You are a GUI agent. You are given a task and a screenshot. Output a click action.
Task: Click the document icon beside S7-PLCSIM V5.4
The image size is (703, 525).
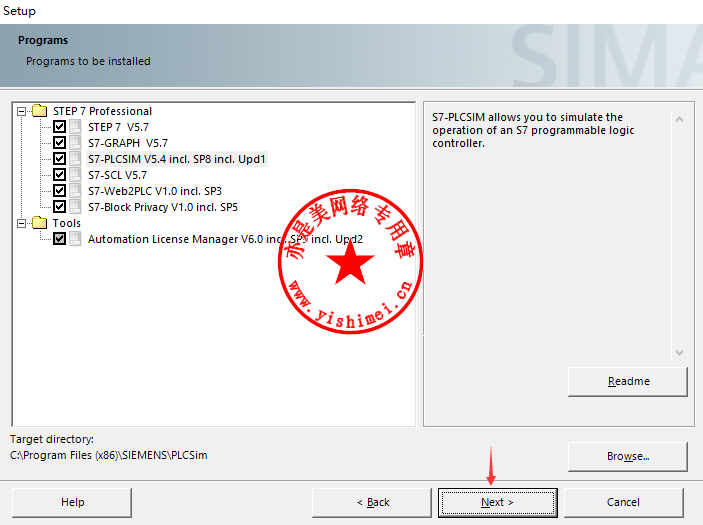[75, 159]
